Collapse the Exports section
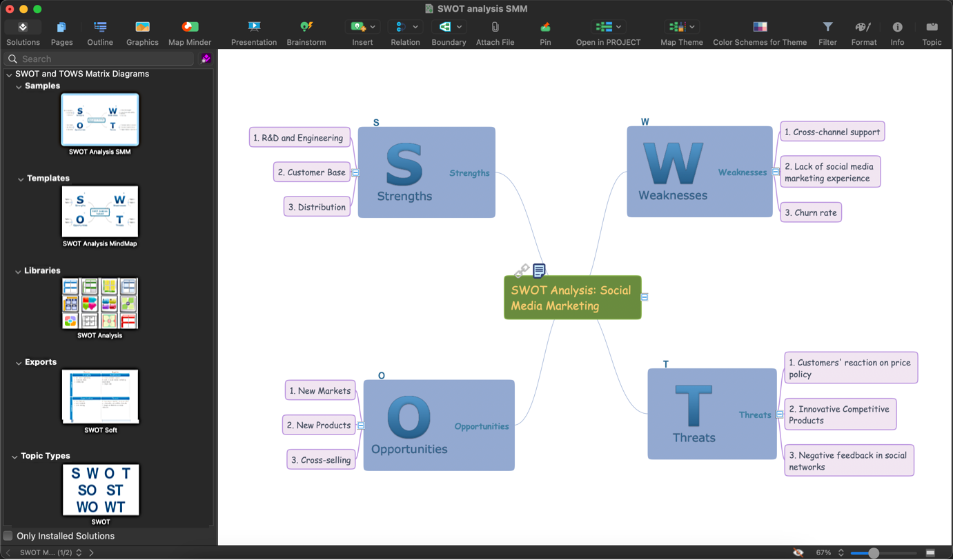Viewport: 953px width, 560px height. [x=19, y=363]
